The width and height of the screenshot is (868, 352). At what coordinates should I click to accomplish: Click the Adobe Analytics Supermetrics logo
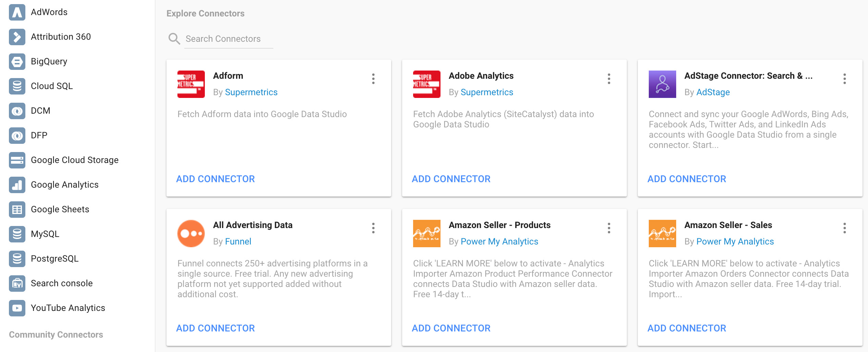[427, 84]
